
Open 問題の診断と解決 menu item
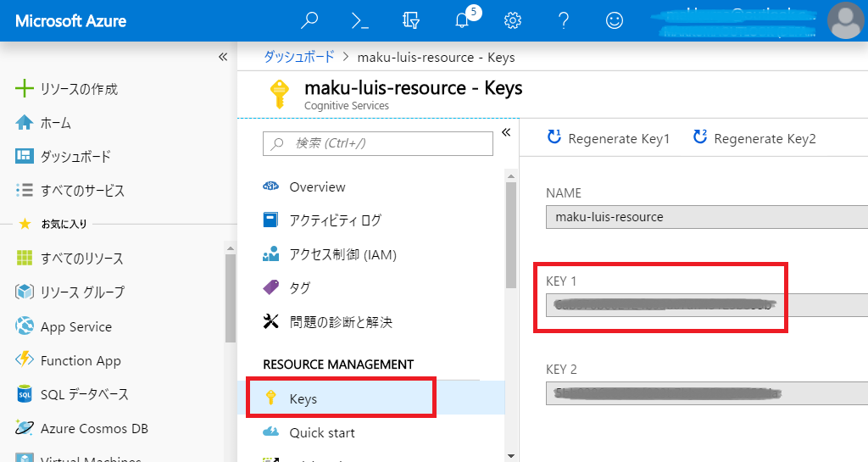coord(341,322)
